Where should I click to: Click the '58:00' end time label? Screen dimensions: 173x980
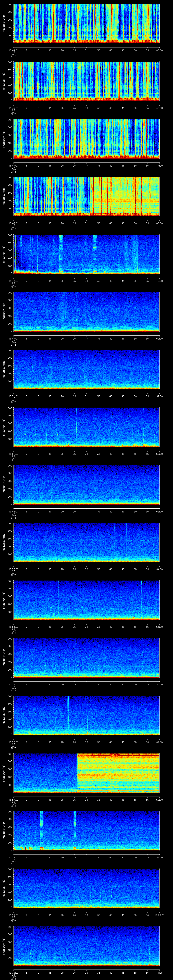[160, 799]
